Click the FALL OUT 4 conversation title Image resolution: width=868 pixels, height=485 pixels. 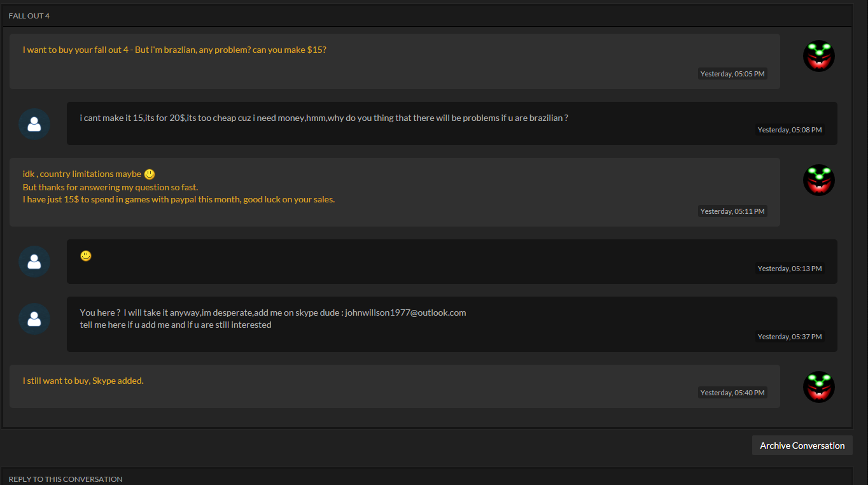29,16
